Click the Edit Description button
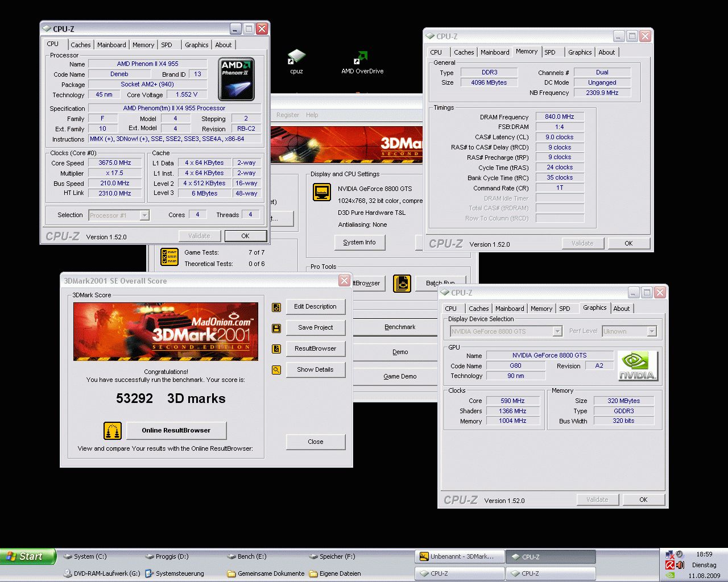 pos(316,307)
